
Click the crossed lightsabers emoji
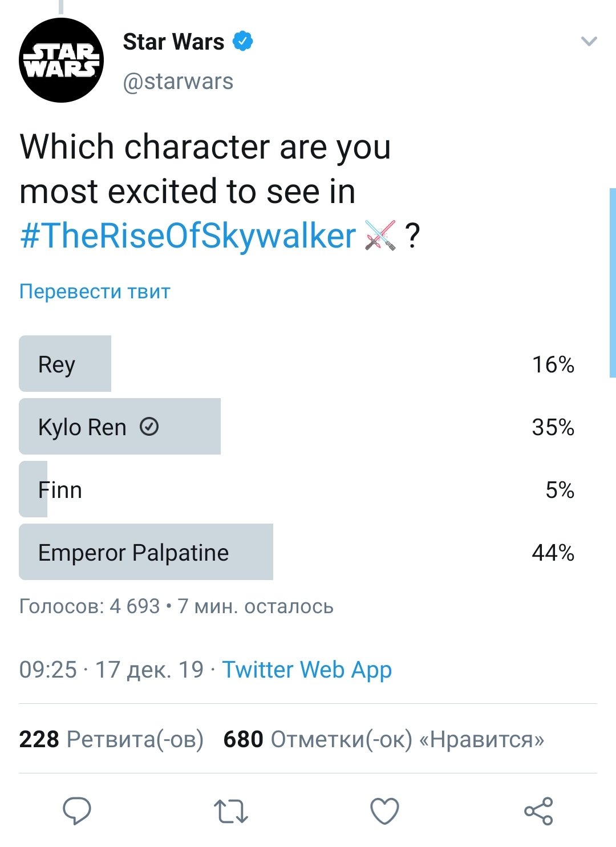(380, 235)
